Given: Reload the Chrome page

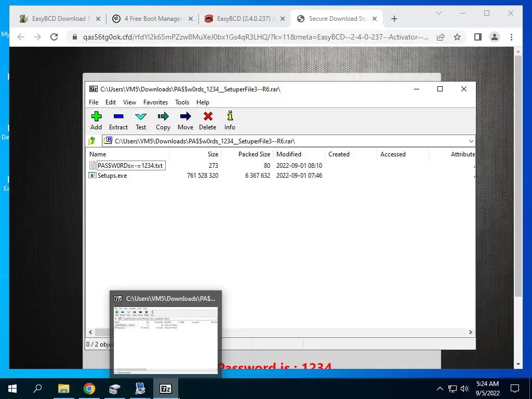Looking at the screenshot, I should click(x=54, y=37).
